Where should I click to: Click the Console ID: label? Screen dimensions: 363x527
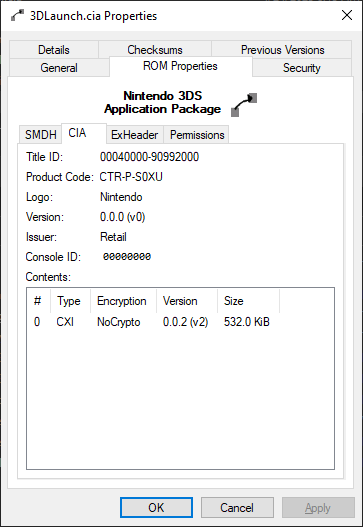(x=53, y=257)
